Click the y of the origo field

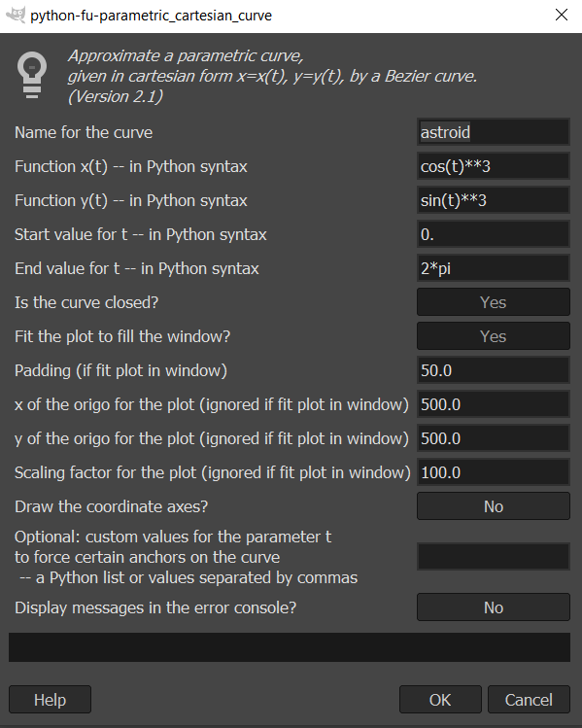point(494,438)
